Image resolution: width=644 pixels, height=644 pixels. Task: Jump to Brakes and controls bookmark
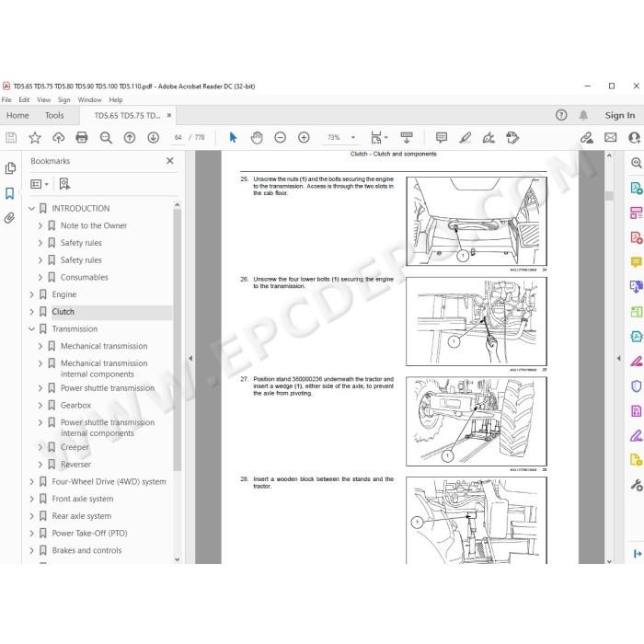coord(86,550)
